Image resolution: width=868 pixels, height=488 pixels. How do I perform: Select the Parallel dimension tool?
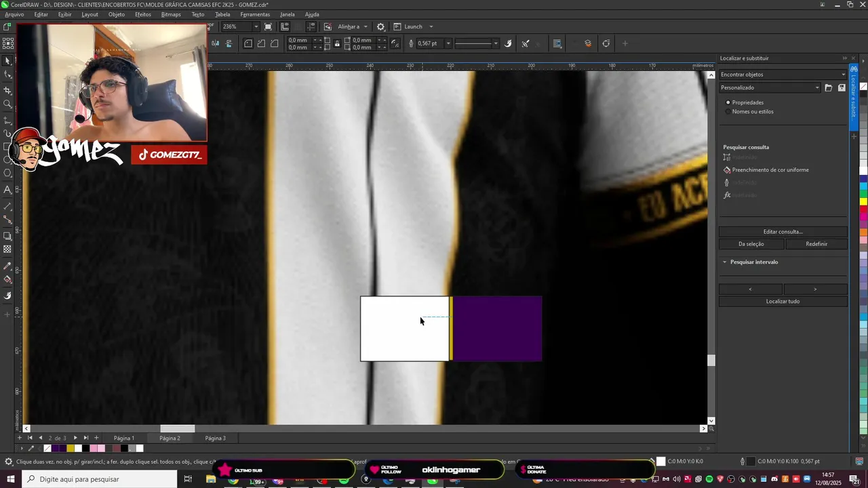tap(8, 205)
